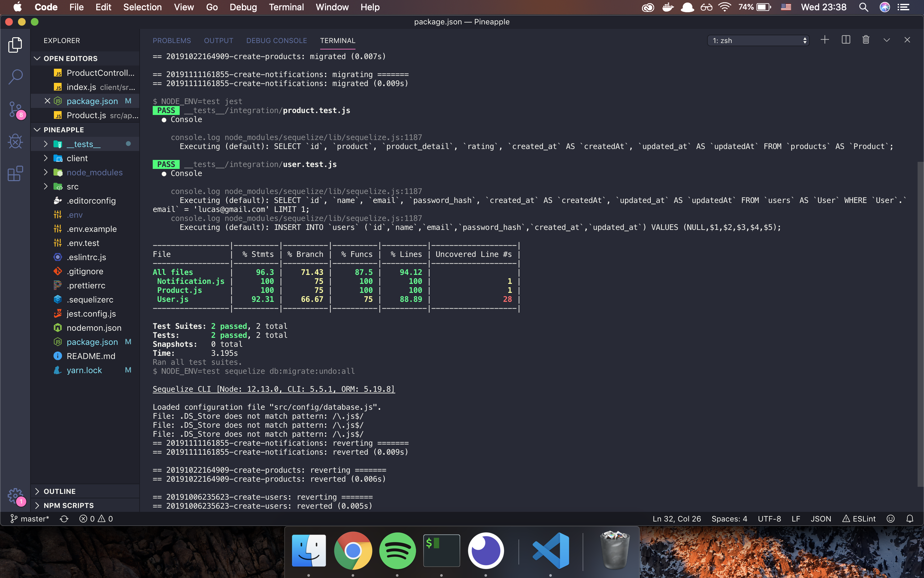Image resolution: width=924 pixels, height=578 pixels.
Task: Open the Explorer view in activity bar
Action: click(x=15, y=45)
